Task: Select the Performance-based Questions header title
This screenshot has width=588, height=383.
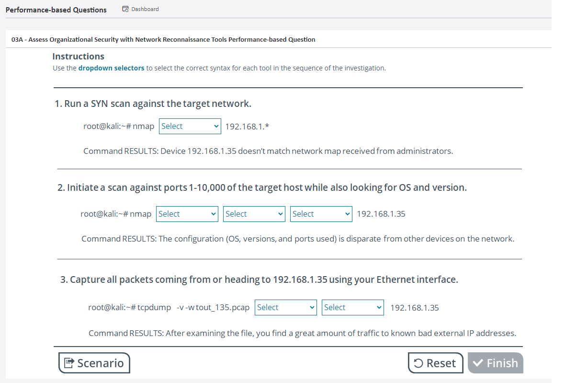Action: coord(56,10)
